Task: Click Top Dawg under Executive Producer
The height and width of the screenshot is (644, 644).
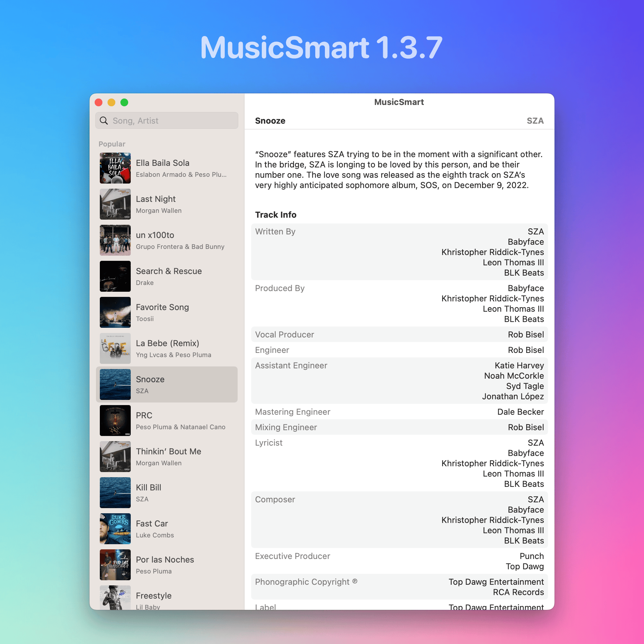Action: click(525, 567)
